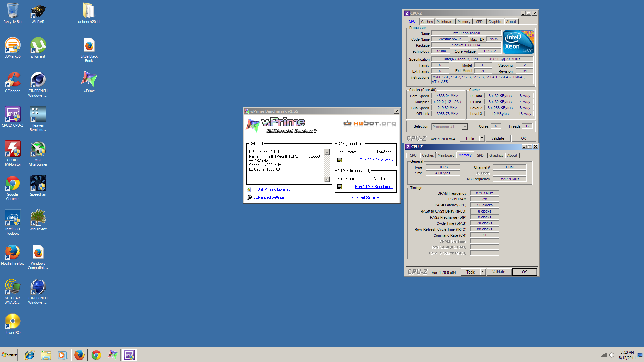
Task: Open the Recycle Bin desktop icon
Action: click(12, 13)
